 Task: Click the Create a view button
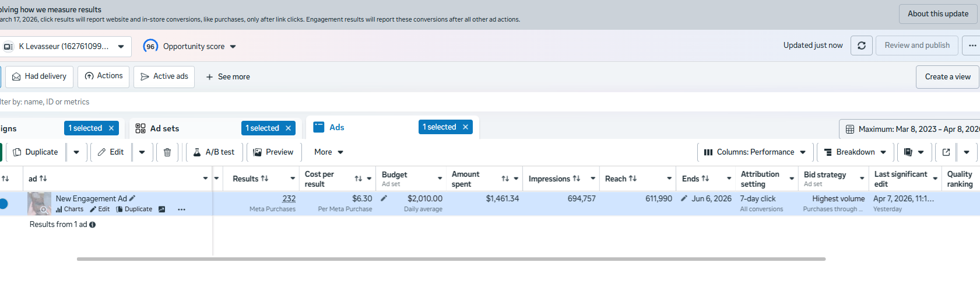coord(947,77)
